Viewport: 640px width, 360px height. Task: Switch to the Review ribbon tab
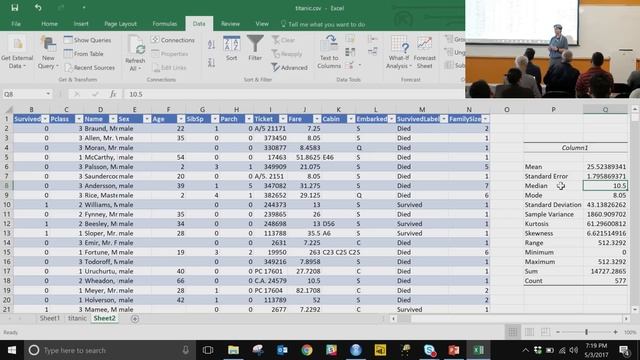point(230,24)
